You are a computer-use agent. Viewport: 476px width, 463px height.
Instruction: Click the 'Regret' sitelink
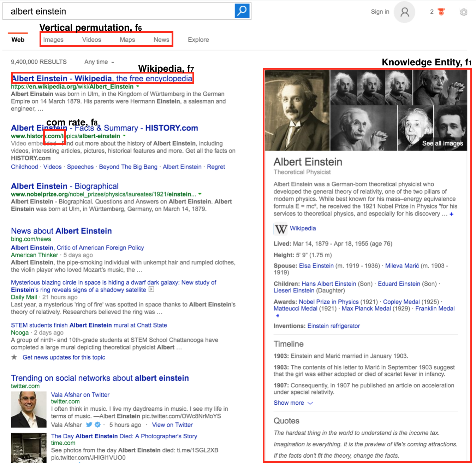(x=216, y=167)
